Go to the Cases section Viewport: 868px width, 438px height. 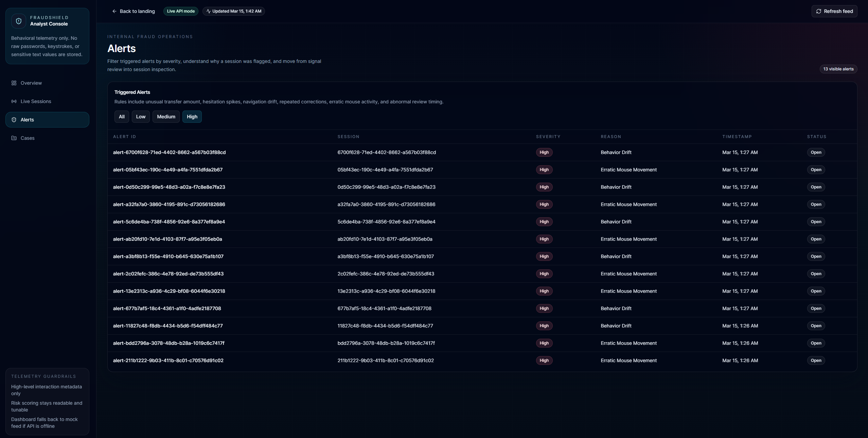[x=28, y=138]
